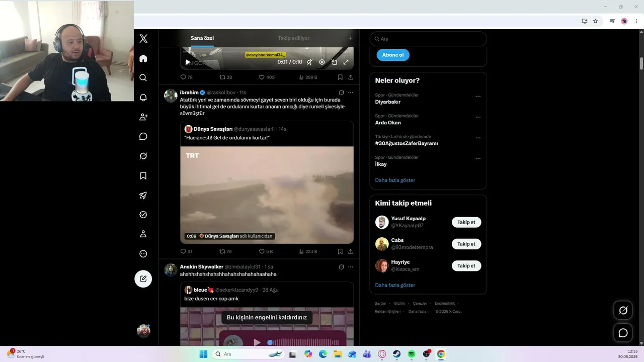This screenshot has width=644, height=362.
Task: Follow Hayriye with the Takip et button
Action: coord(466,265)
